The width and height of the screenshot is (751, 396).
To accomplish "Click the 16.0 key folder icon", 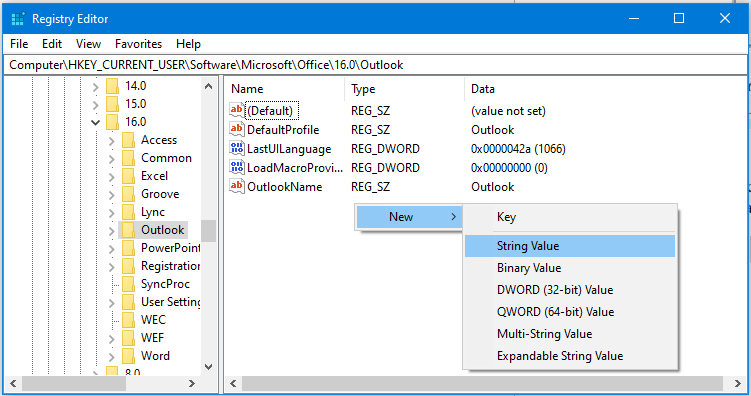I will pyautogui.click(x=113, y=122).
